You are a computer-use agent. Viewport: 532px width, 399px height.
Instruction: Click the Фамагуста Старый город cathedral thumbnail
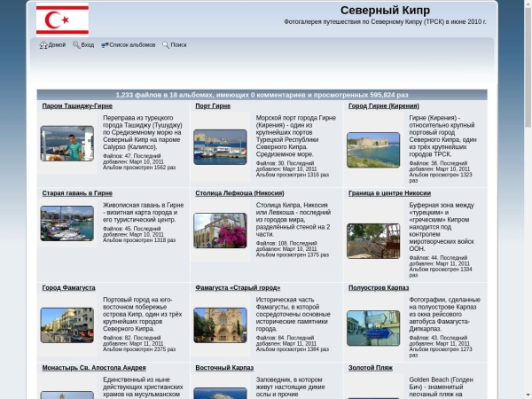(x=220, y=325)
